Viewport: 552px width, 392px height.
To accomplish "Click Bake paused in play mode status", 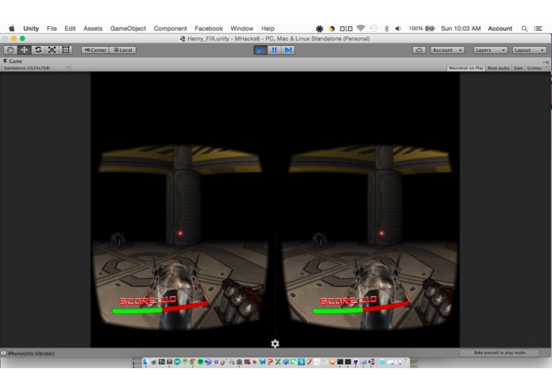I will (x=500, y=352).
